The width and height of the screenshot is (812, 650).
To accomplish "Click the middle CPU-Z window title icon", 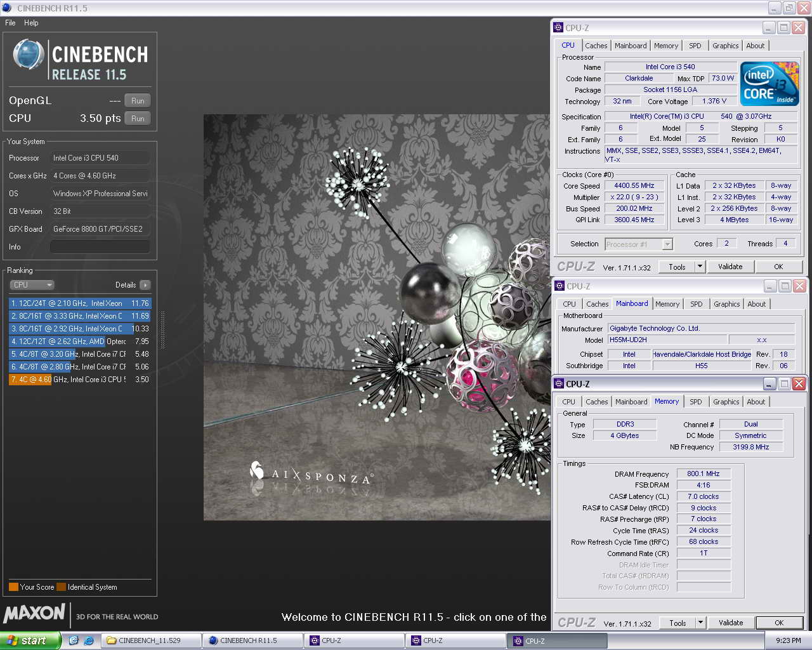I will coord(560,286).
